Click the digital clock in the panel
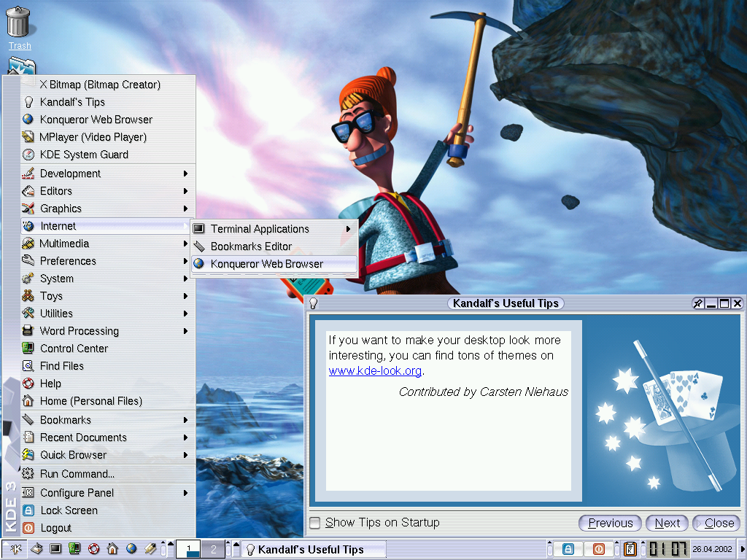 coord(668,550)
